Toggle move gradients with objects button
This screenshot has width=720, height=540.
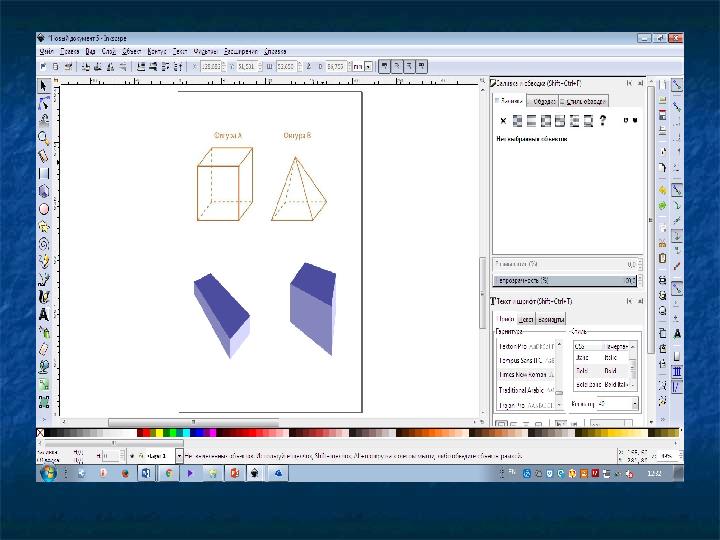tap(409, 67)
